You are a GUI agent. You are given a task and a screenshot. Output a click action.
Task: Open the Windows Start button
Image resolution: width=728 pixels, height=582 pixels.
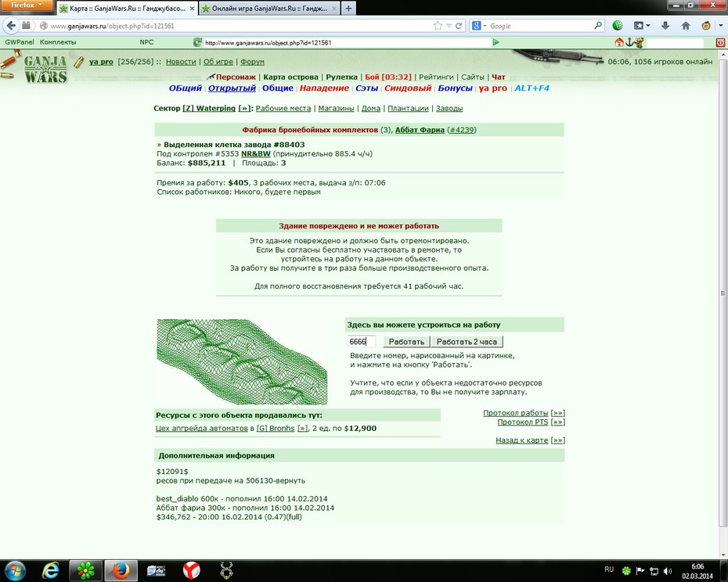point(14,570)
